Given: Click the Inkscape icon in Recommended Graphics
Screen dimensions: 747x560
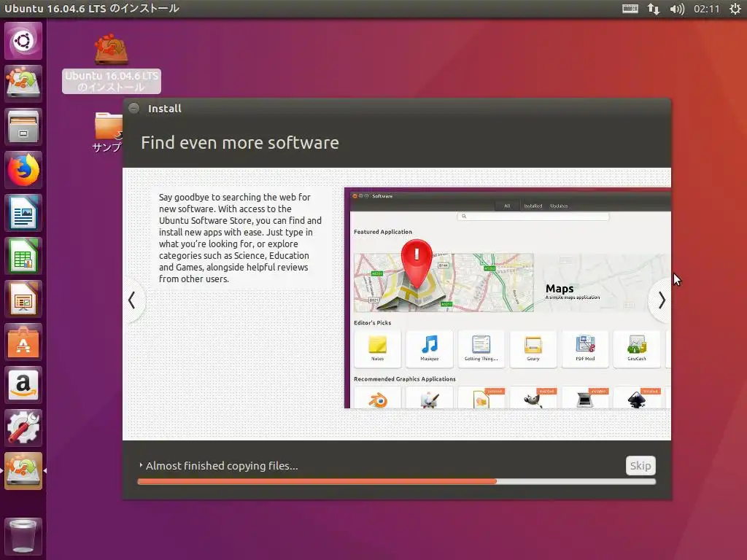Looking at the screenshot, I should coord(637,399).
